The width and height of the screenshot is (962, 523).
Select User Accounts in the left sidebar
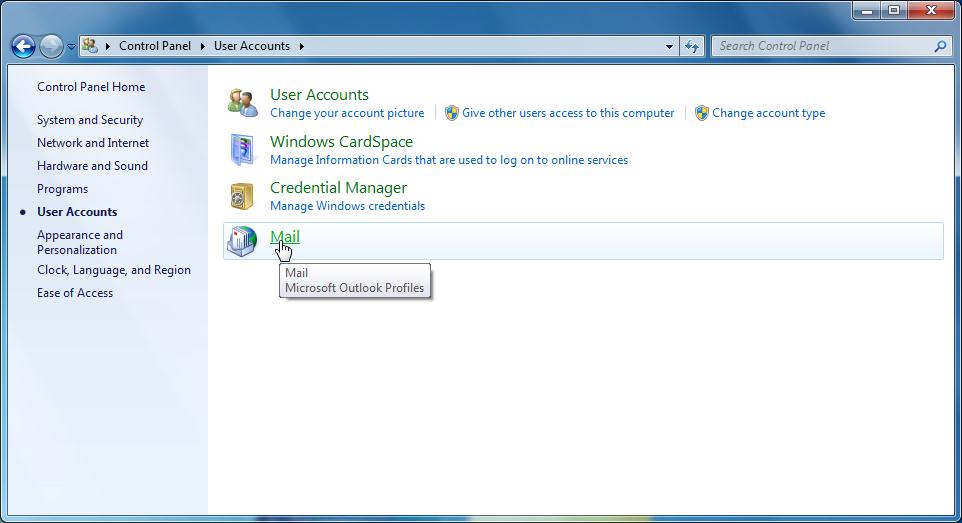click(x=77, y=212)
